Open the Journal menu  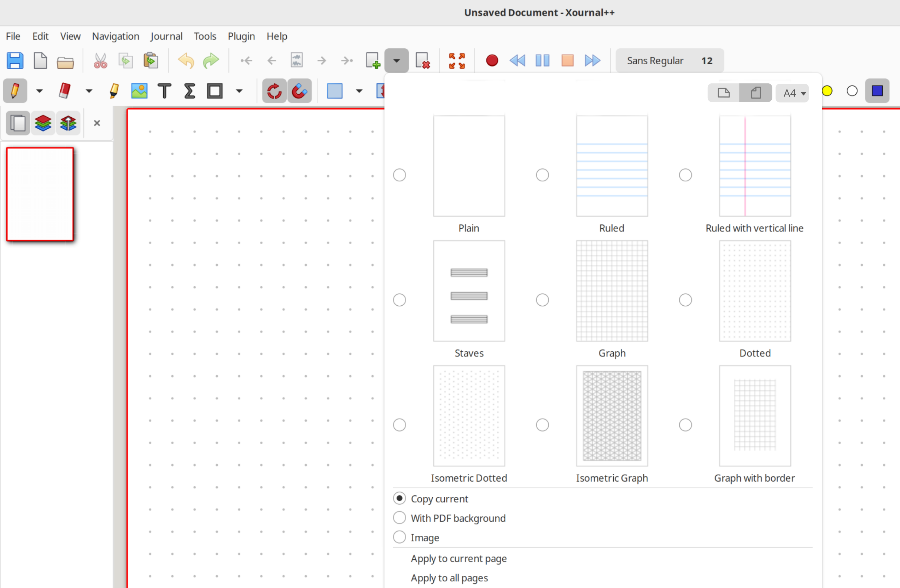pyautogui.click(x=166, y=36)
